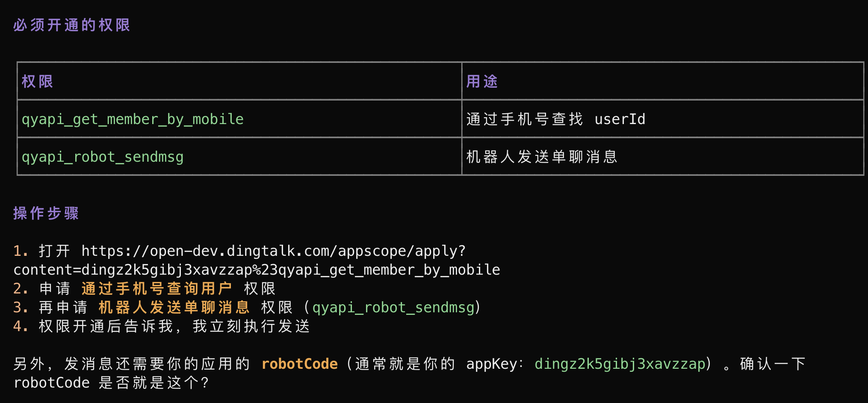Click the 打开 text in step 1
This screenshot has height=403, width=868.
tap(54, 251)
